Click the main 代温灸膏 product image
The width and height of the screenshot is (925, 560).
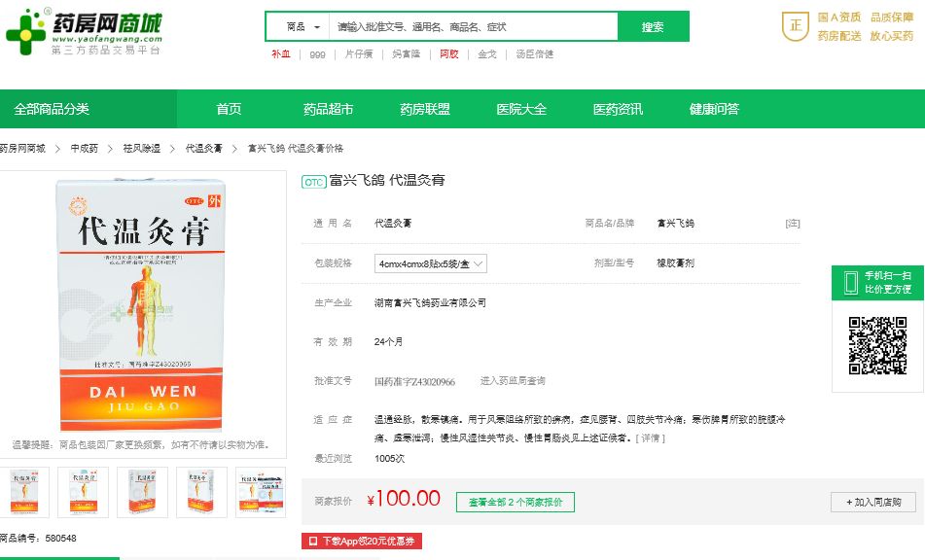(141, 304)
